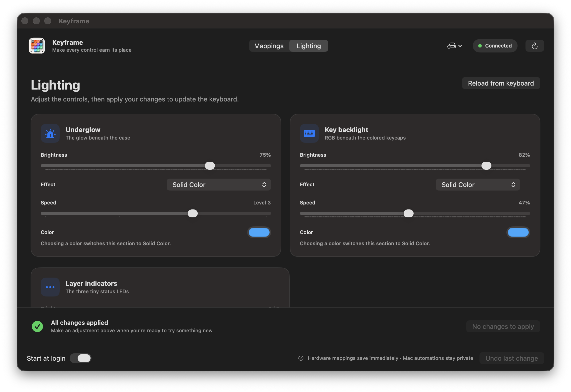Open the Key backlight Color swatch
The height and width of the screenshot is (392, 571).
(518, 232)
